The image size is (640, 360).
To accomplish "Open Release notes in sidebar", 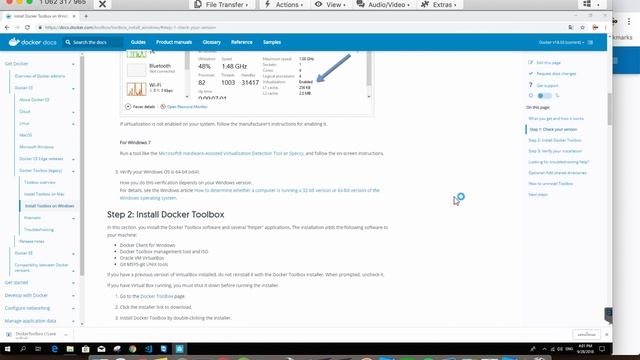I will tap(31, 242).
